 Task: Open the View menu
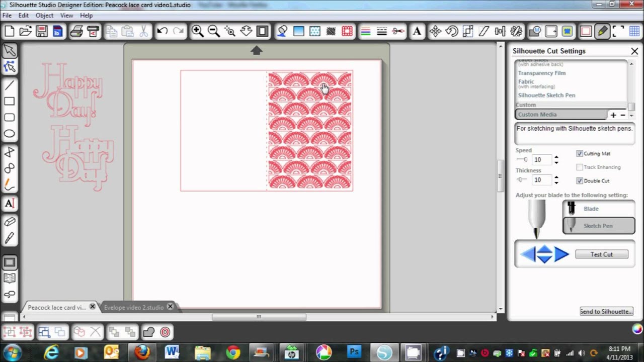point(67,16)
